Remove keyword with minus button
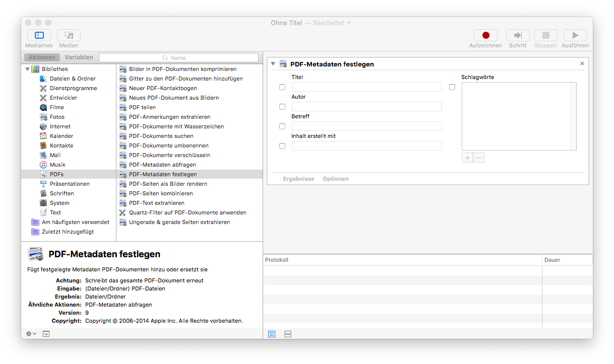Viewport: 614px width, 364px height. 479,158
